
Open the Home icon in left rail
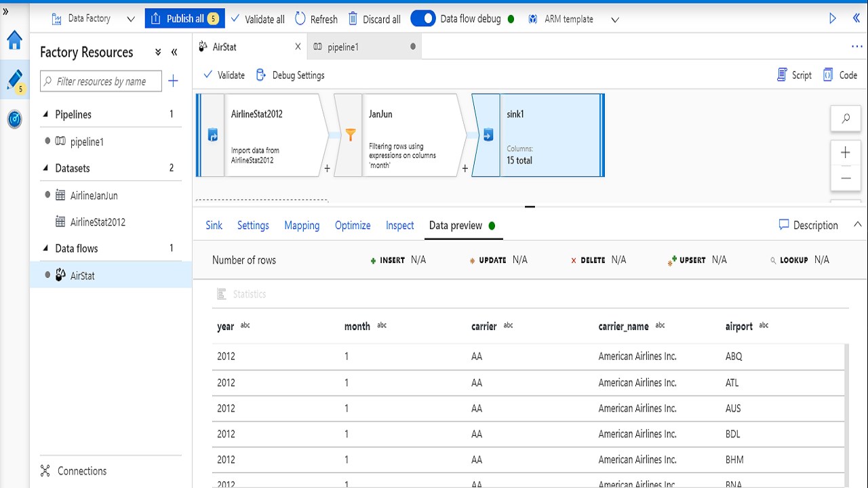pos(14,41)
